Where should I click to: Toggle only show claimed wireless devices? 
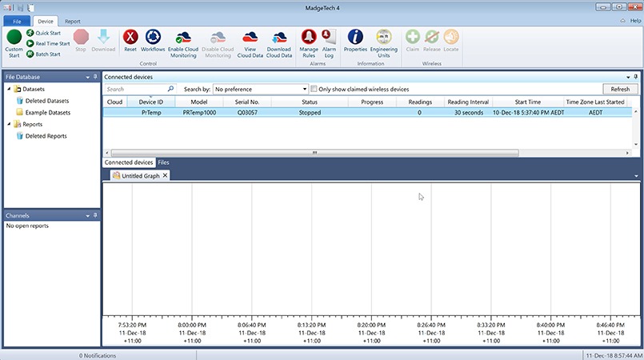[314, 89]
